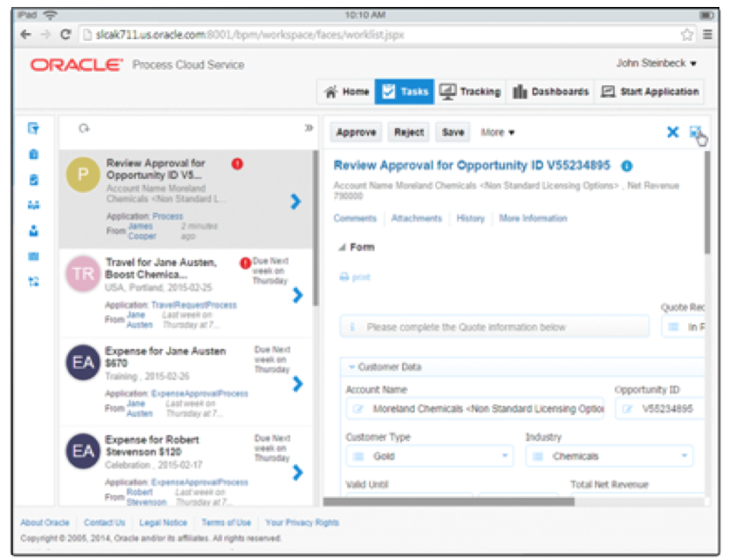Go back with the browser back arrow

pyautogui.click(x=26, y=34)
